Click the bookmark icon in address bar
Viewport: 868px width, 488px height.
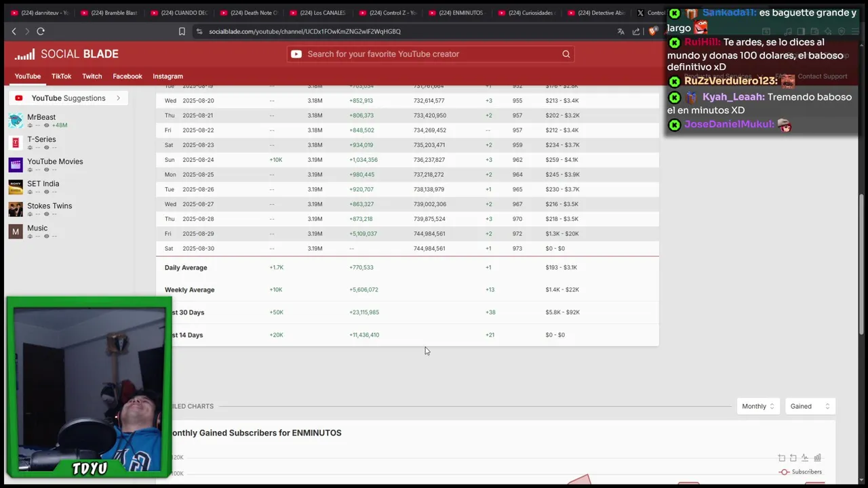(182, 31)
